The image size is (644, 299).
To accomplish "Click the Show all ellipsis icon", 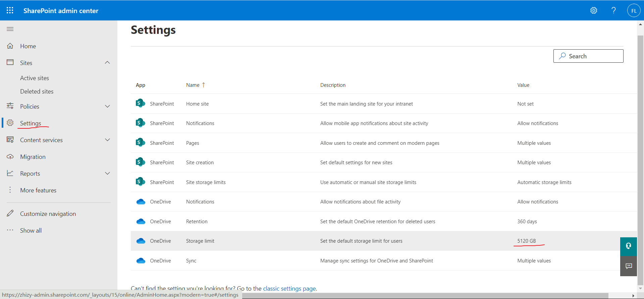I will tap(10, 230).
